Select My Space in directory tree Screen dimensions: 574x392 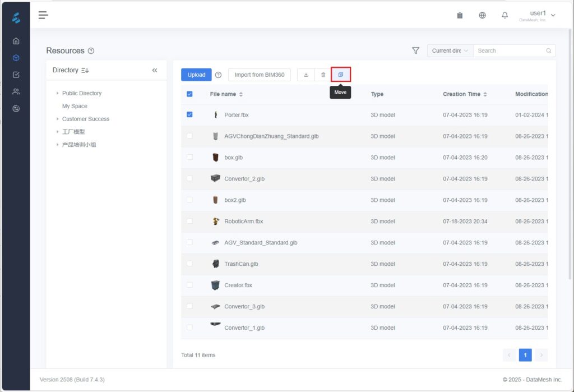point(75,106)
